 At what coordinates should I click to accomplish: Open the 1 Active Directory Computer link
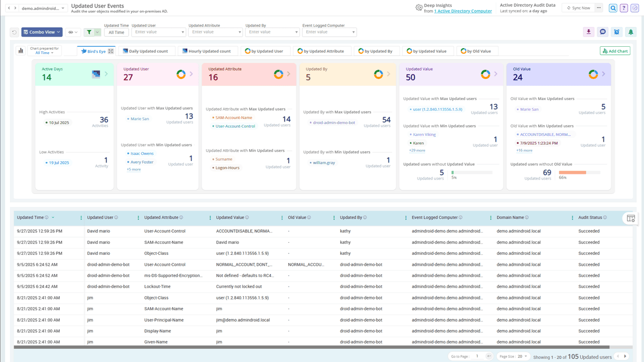463,11
